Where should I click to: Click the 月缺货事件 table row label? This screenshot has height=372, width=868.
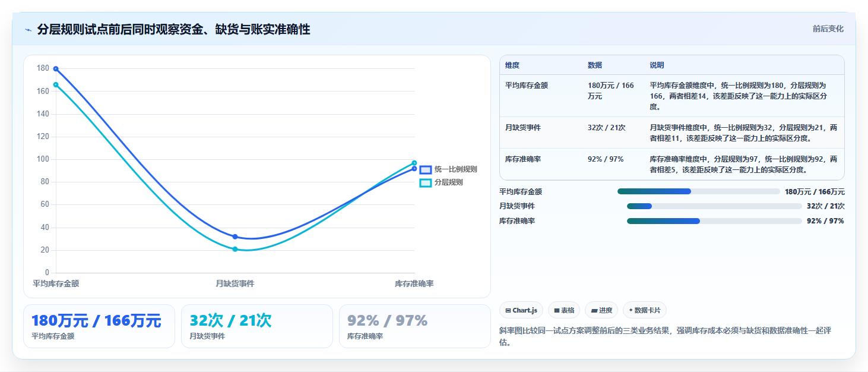tap(523, 128)
